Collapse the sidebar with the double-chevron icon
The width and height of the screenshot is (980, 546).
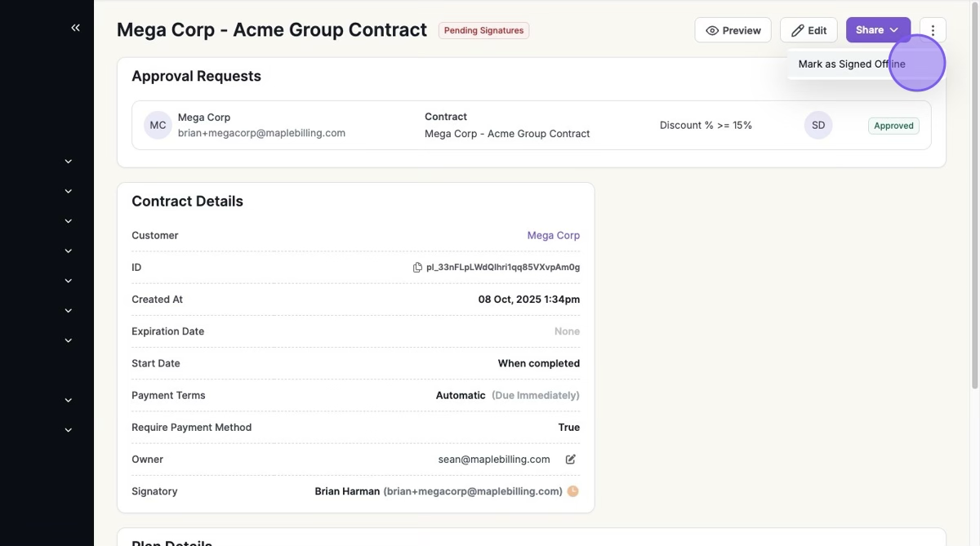click(x=75, y=28)
